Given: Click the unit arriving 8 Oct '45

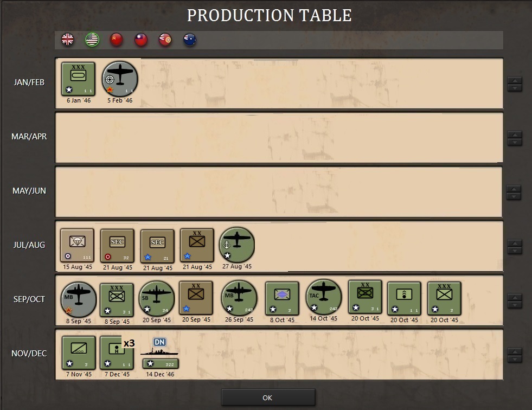Looking at the screenshot, I should [282, 298].
